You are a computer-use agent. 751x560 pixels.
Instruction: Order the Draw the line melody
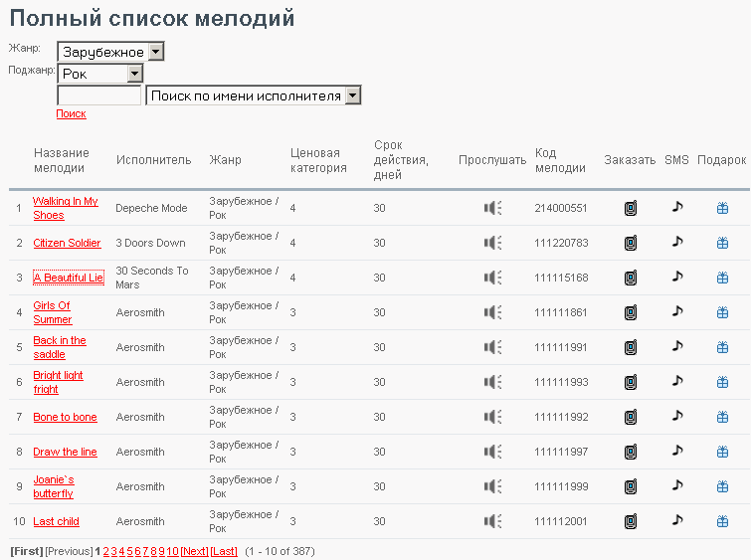(x=630, y=452)
